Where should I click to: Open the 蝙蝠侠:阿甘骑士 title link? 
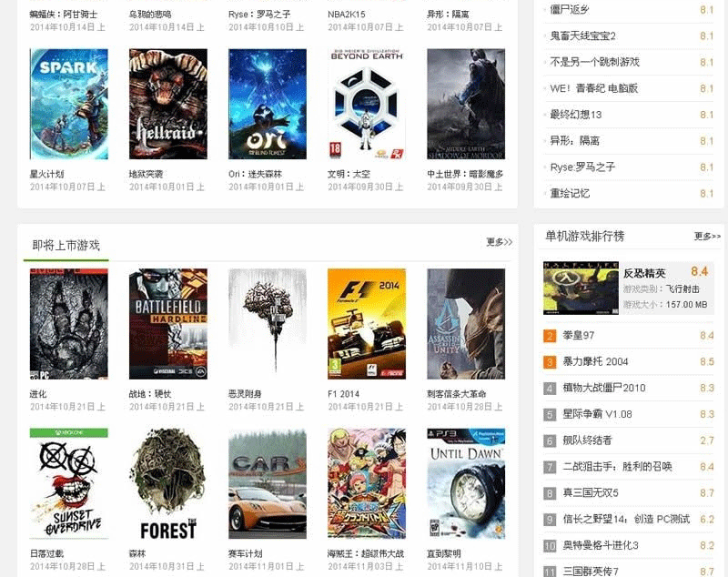(64, 15)
